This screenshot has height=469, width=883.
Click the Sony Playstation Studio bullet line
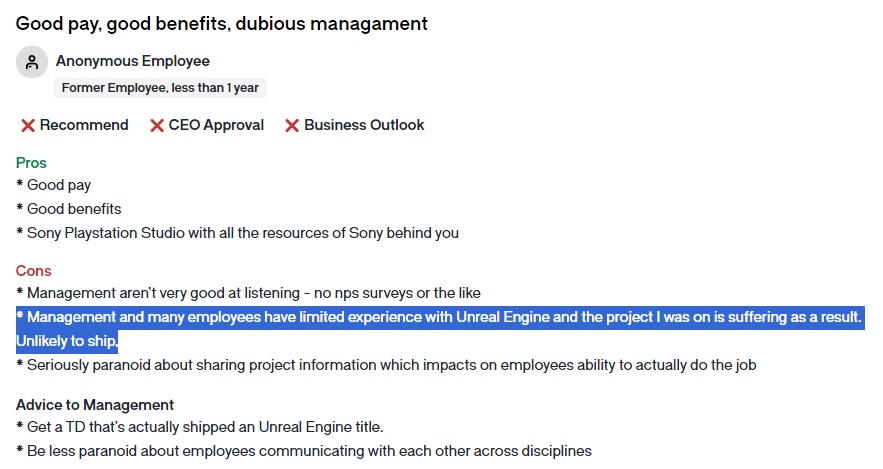tap(237, 233)
